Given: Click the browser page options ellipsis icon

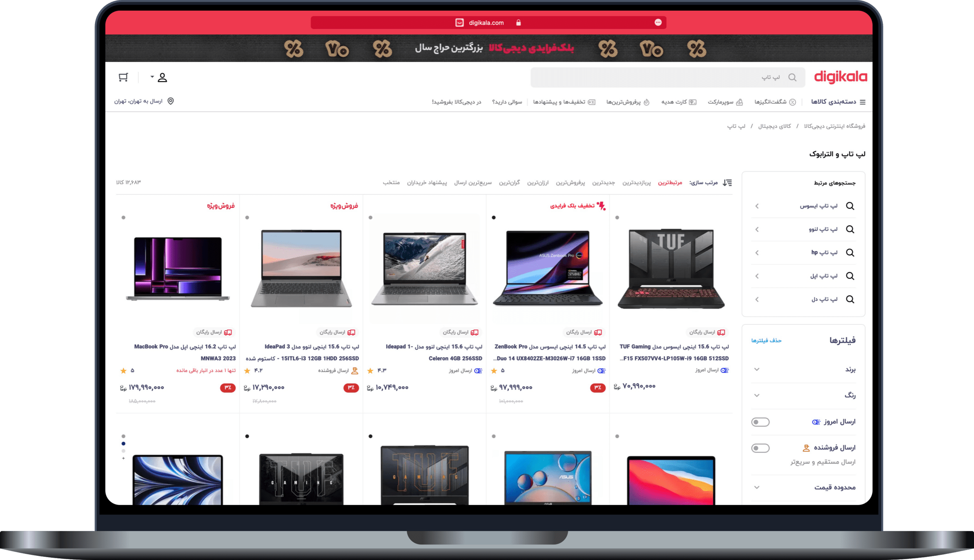Looking at the screenshot, I should tap(658, 22).
